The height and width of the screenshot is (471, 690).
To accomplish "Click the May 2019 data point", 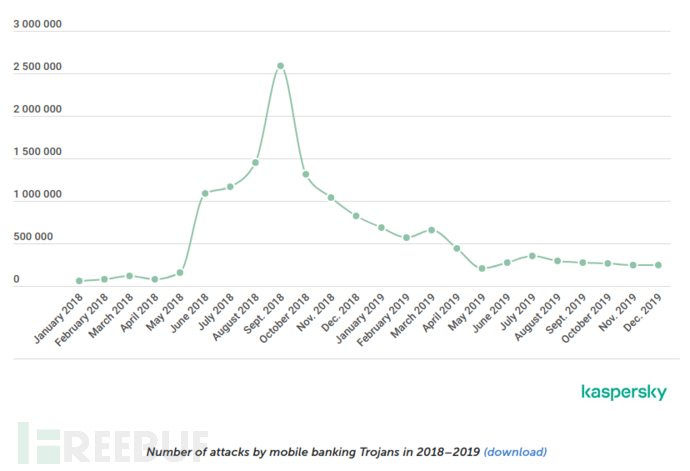I will tap(482, 269).
